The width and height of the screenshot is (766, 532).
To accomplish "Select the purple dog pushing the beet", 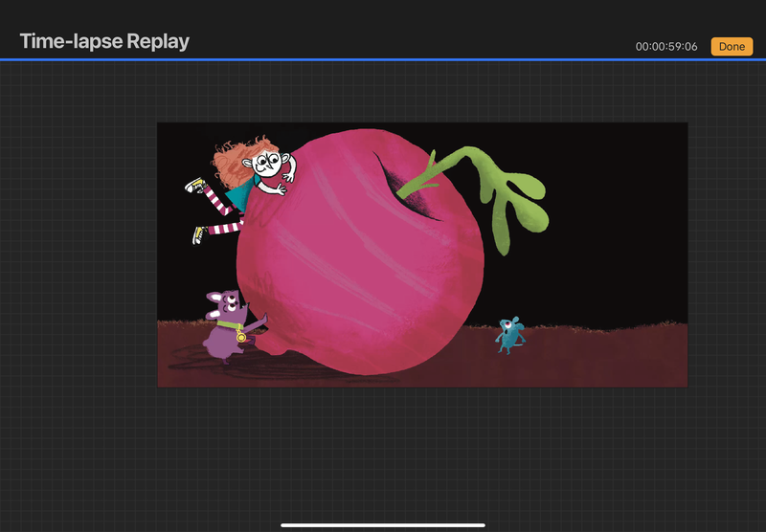I will coord(226,326).
